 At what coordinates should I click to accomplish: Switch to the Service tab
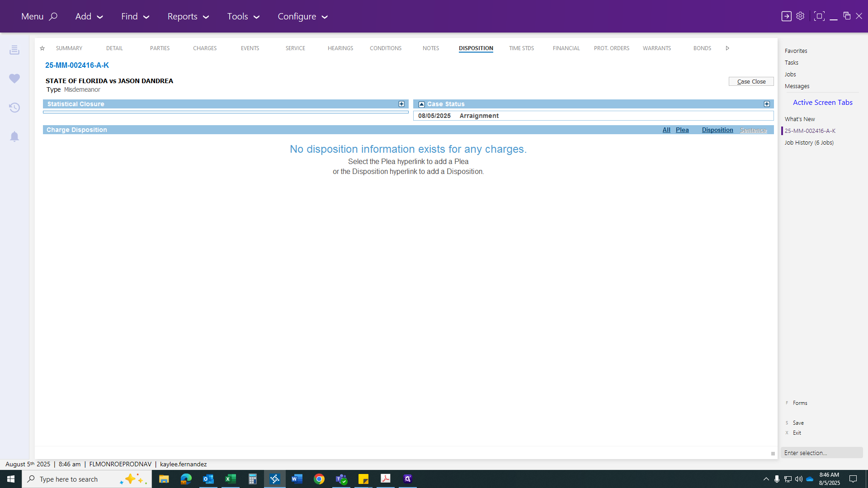pyautogui.click(x=295, y=48)
